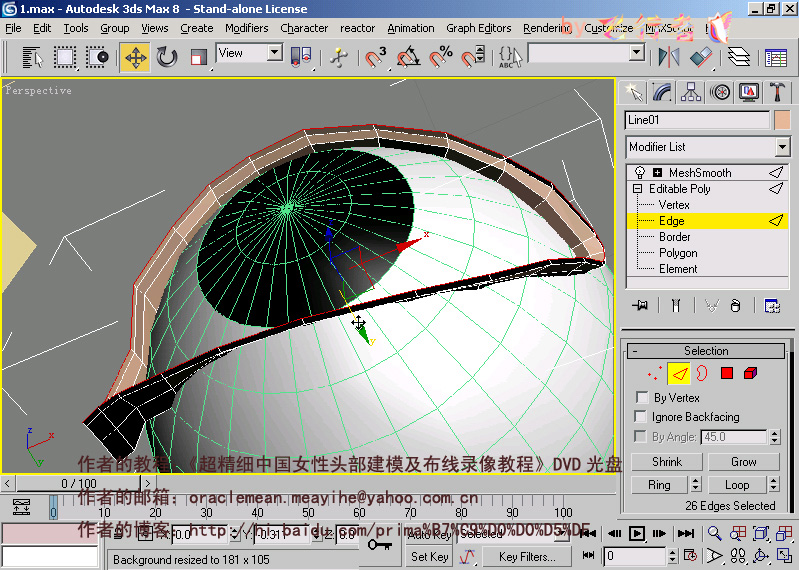Screen dimensions: 799x570
Task: Toggle the Set Key mode button
Action: [x=429, y=557]
